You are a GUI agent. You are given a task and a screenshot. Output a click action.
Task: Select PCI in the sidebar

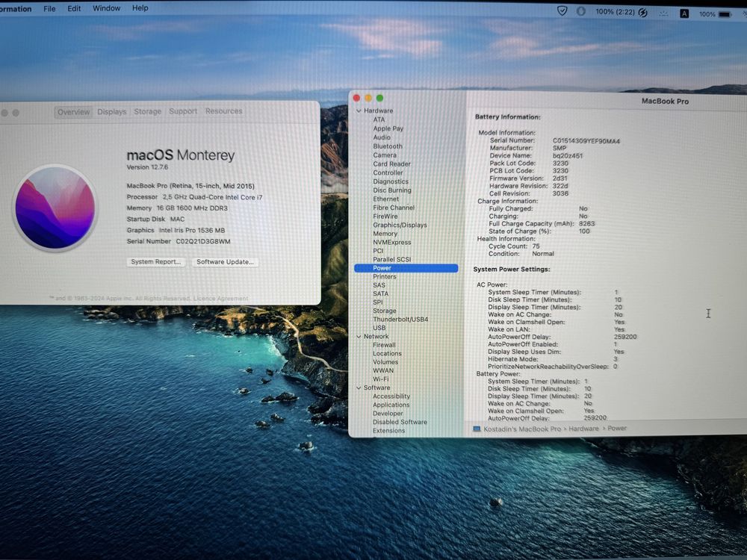click(x=378, y=250)
